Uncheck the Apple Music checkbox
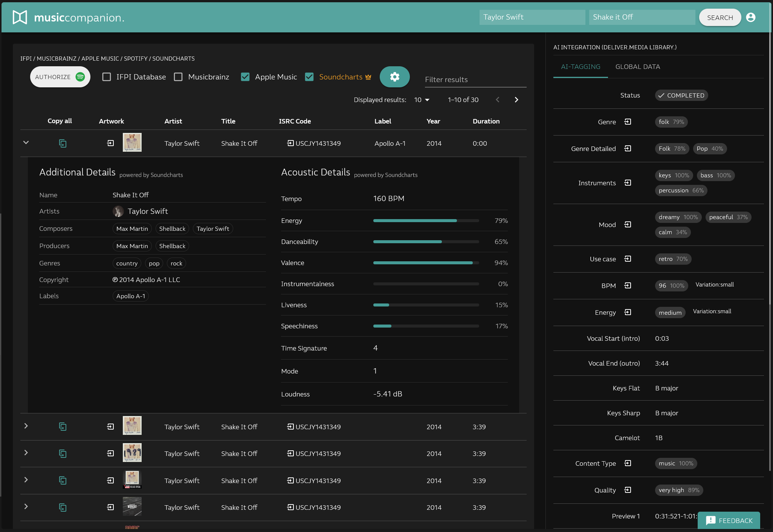The image size is (773, 532). click(x=245, y=77)
